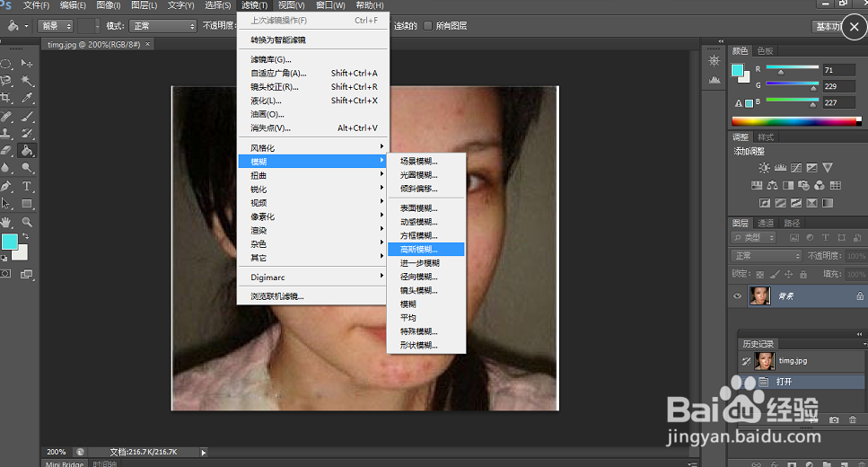Select the Clone Stamp tool
Screen dimensions: 868x467
6,134
